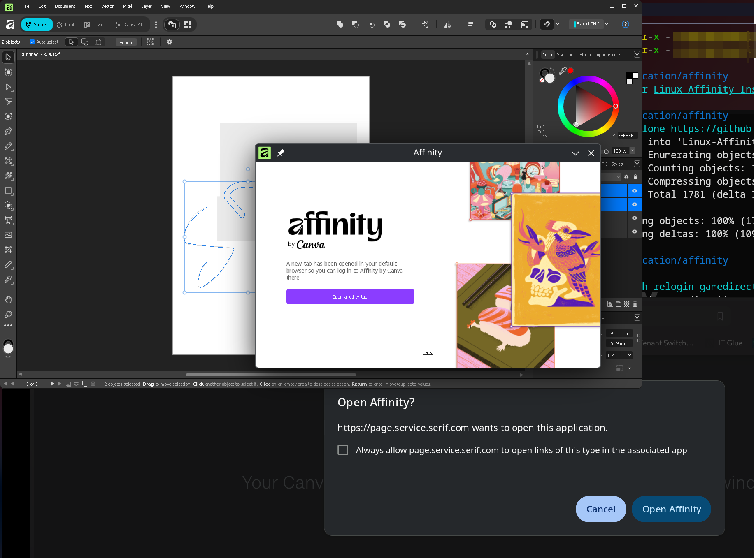The image size is (756, 558).
Task: Select the Crop tool
Action: (x=8, y=250)
